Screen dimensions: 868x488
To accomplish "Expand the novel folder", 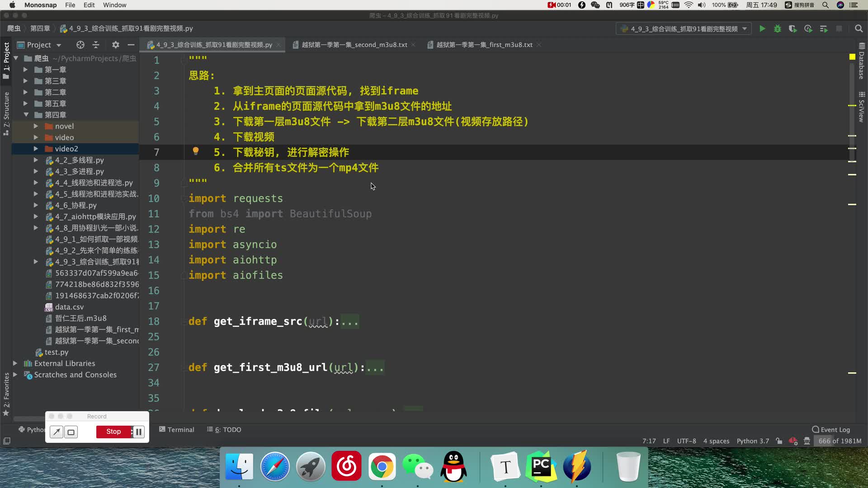I will (x=36, y=126).
